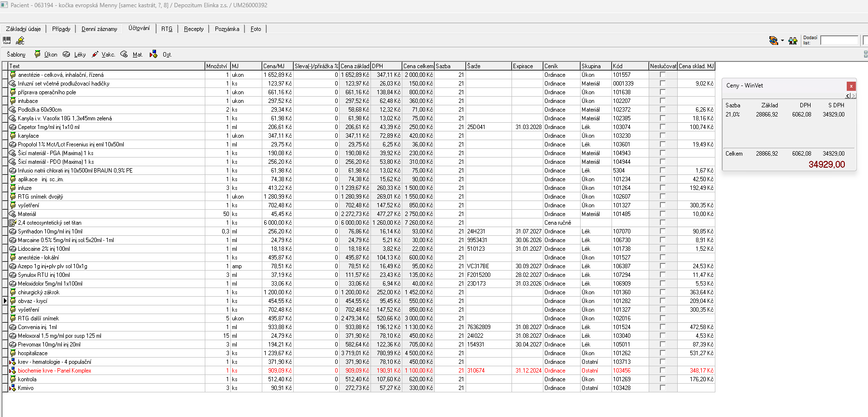
Task: Toggle Neslučovat checkbox for anestézie celková row
Action: coord(662,75)
